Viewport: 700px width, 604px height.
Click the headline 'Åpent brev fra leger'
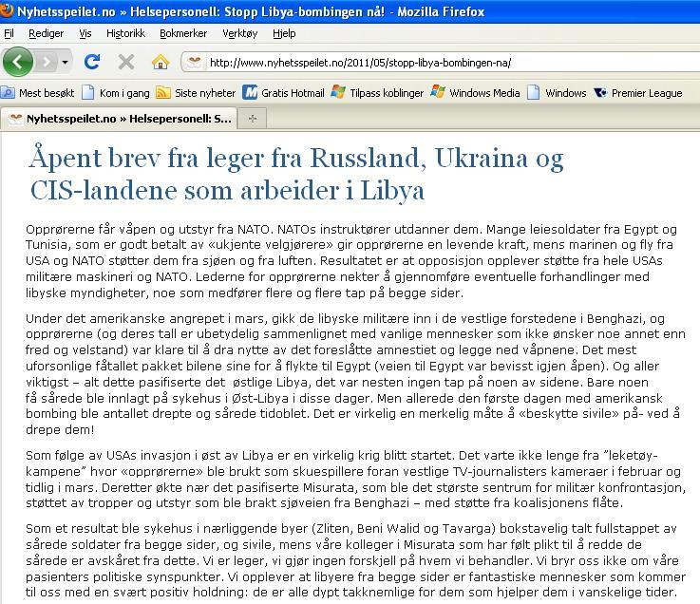(x=296, y=174)
